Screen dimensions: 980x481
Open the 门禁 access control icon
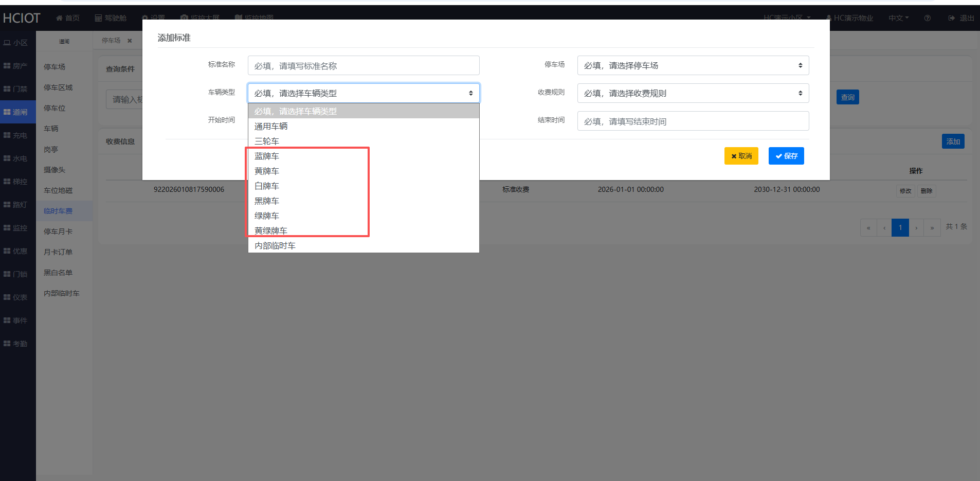(x=7, y=89)
